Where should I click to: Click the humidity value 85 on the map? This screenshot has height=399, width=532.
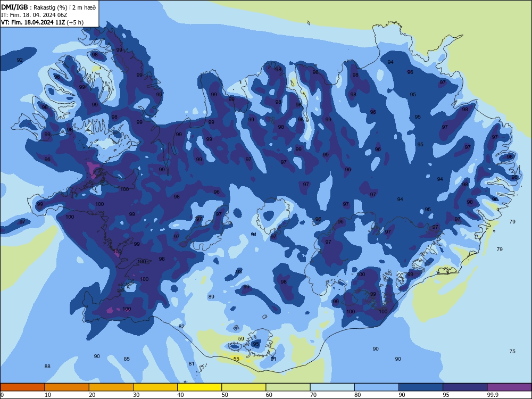(x=127, y=359)
